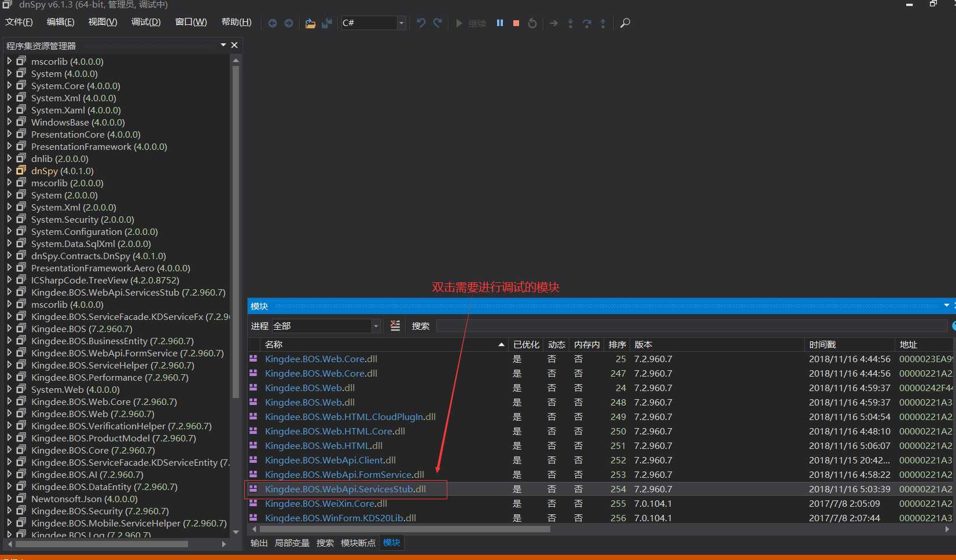Open the File menu

click(19, 22)
